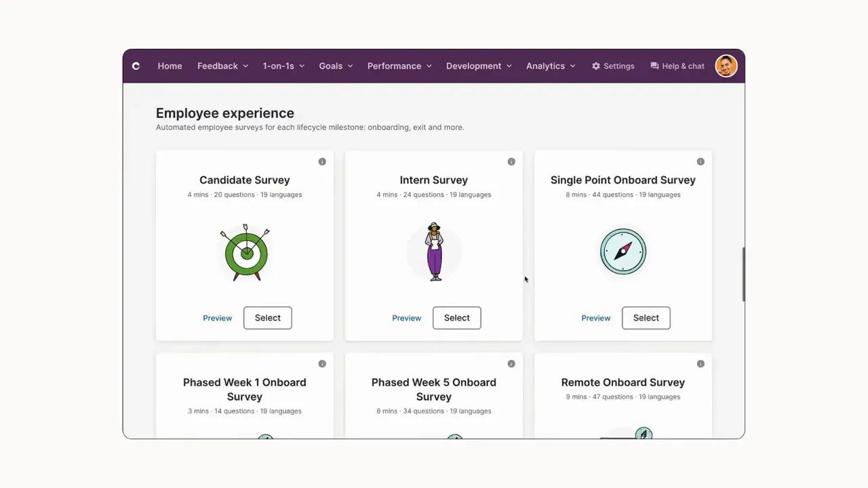The height and width of the screenshot is (488, 868).
Task: Click Select button on Single Point Onboard Survey
Action: (x=646, y=318)
